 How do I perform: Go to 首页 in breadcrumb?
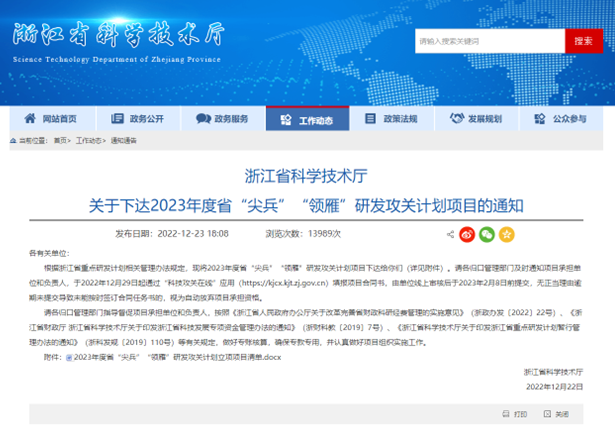coord(60,140)
